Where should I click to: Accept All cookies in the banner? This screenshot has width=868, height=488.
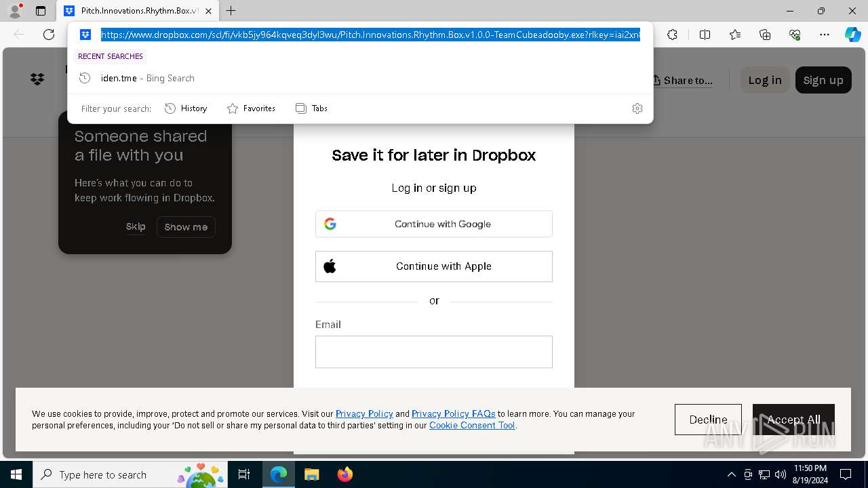point(793,420)
